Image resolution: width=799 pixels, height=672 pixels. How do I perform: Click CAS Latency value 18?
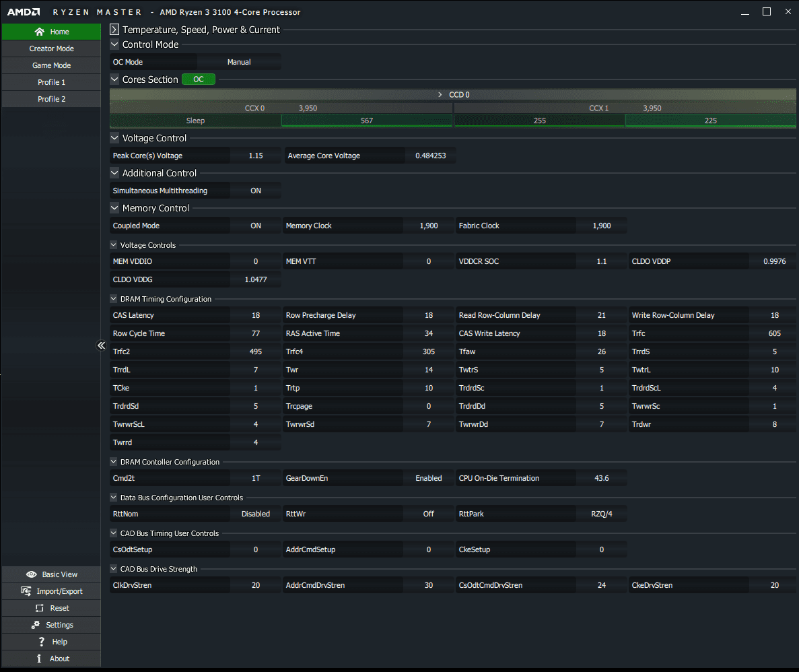coord(256,316)
